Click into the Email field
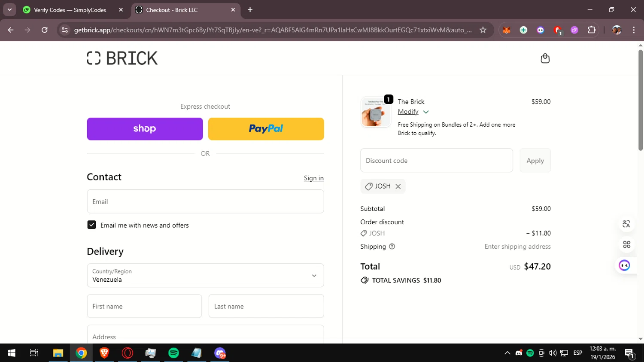Screen dimensions: 644x362 pyautogui.click(x=205, y=201)
